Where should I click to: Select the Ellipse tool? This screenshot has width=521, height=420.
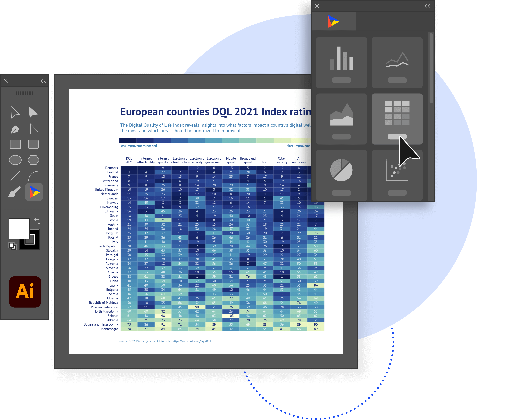click(x=15, y=160)
